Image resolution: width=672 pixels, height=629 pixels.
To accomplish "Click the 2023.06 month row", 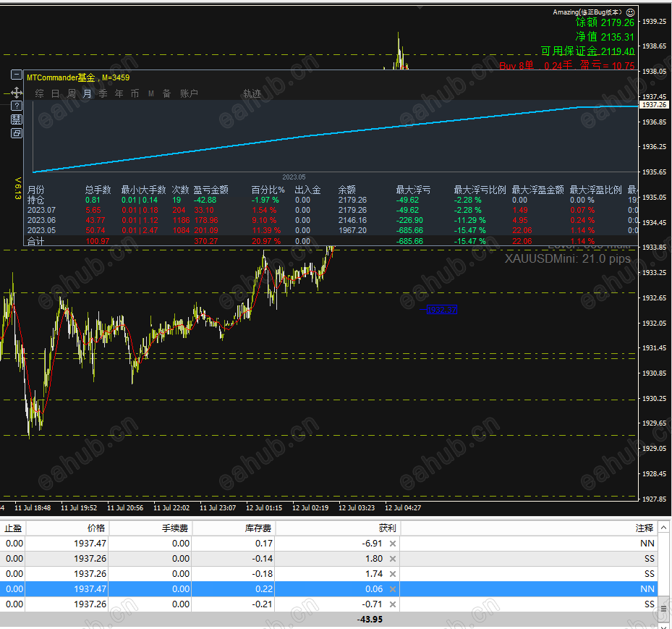I will tap(332, 220).
